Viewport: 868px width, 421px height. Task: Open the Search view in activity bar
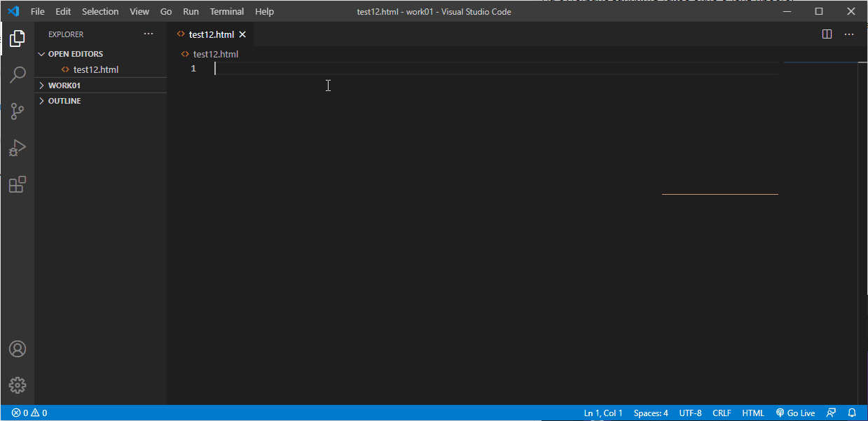pos(18,74)
